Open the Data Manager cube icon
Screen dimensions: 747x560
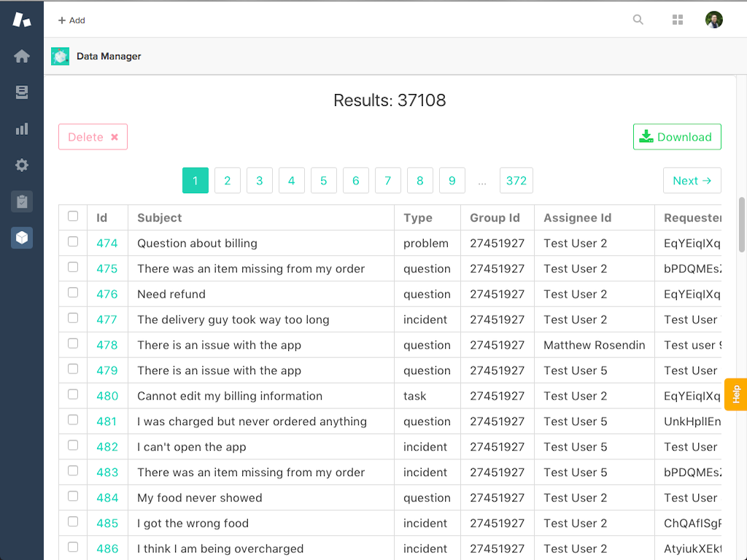click(x=22, y=238)
